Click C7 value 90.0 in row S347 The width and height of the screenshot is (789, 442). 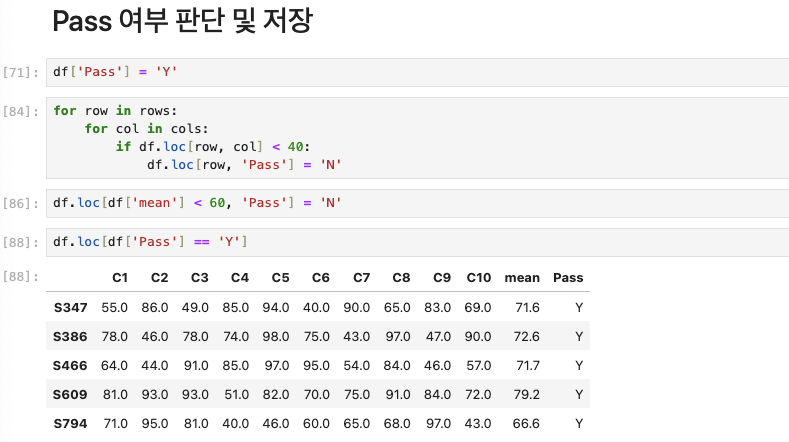pyautogui.click(x=357, y=308)
